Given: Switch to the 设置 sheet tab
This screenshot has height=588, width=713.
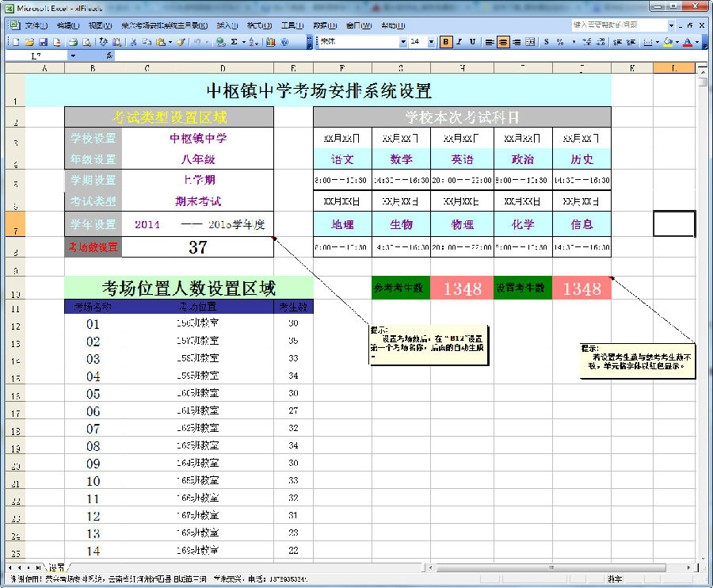Looking at the screenshot, I should click(x=57, y=568).
